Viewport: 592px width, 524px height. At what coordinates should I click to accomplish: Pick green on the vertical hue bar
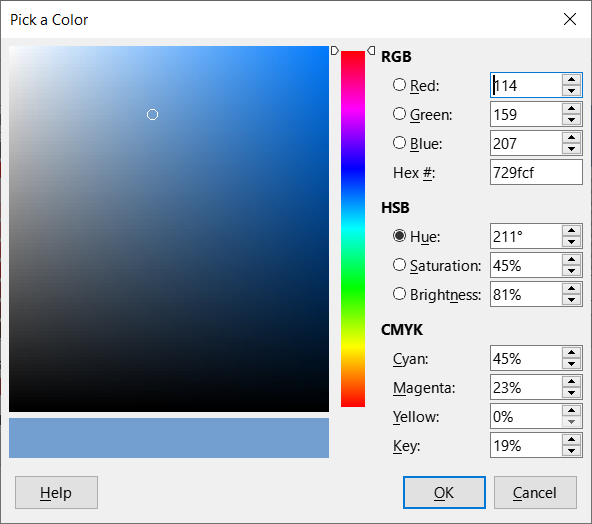[353, 289]
